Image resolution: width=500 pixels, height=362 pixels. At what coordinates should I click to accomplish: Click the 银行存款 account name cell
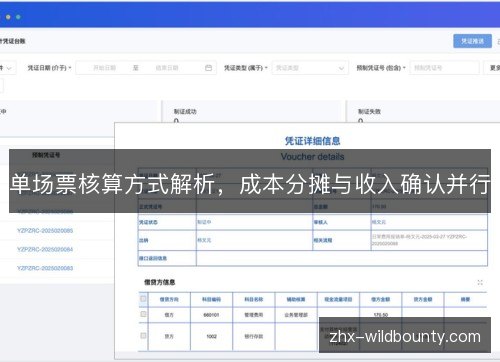(254, 336)
